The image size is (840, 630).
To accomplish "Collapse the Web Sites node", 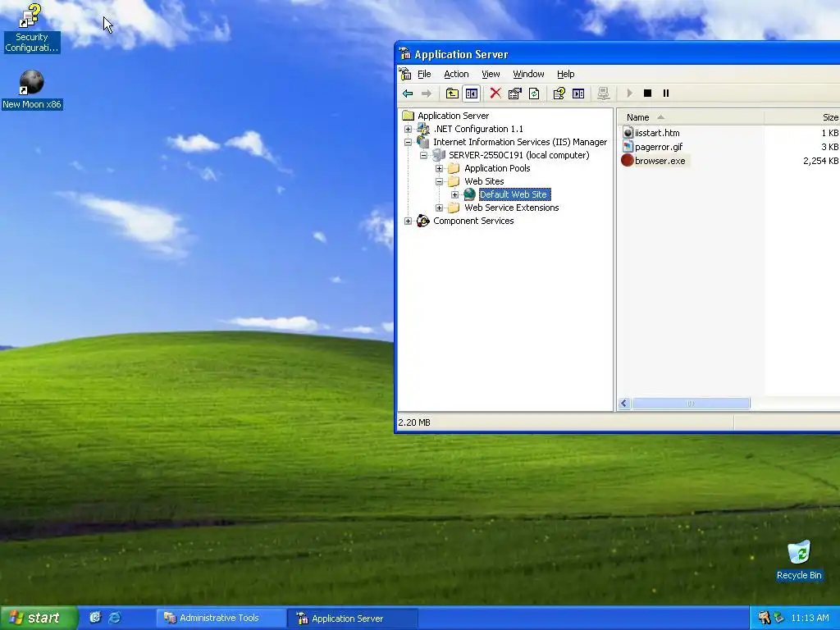I will click(440, 181).
